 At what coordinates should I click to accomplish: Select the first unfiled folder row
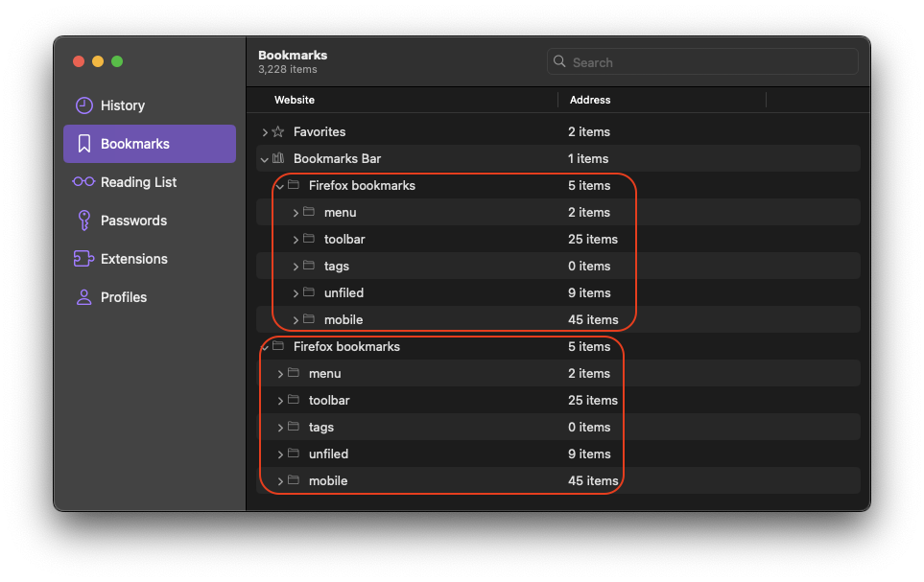344,293
